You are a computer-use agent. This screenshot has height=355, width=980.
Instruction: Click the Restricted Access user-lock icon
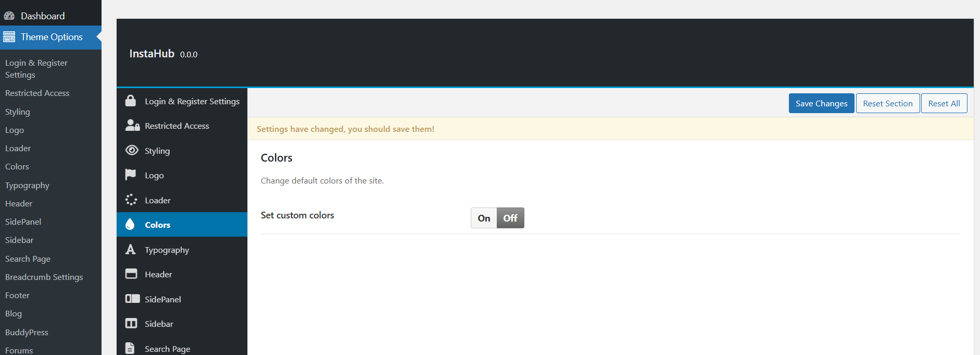(x=132, y=126)
